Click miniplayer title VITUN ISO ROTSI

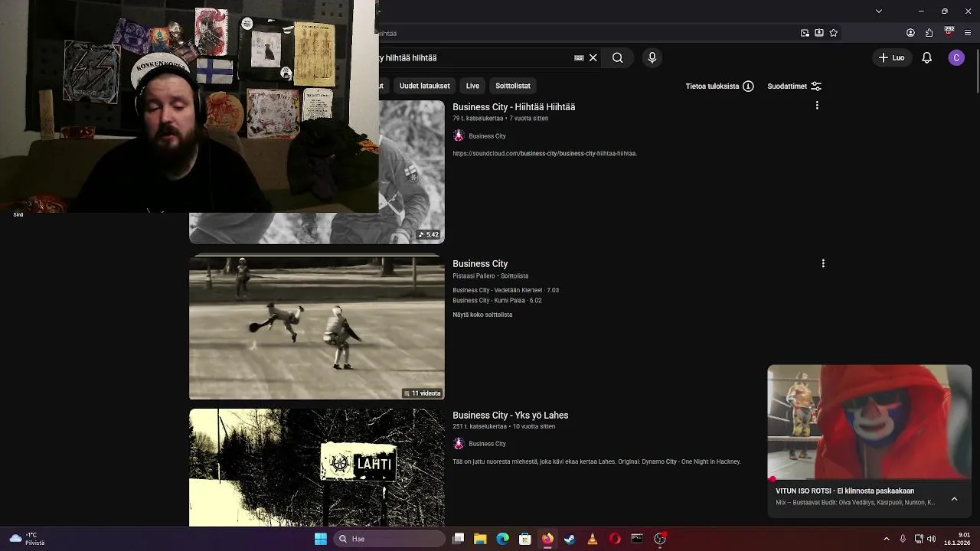844,491
